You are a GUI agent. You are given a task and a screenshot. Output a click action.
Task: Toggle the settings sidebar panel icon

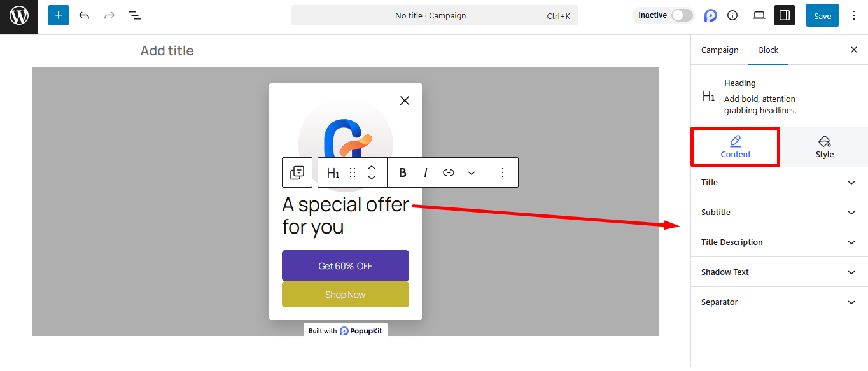[x=784, y=15]
